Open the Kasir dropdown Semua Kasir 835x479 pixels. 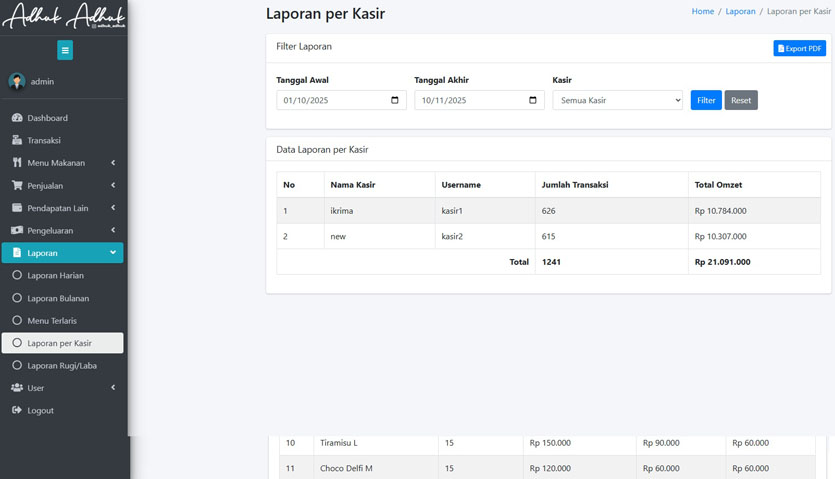617,101
